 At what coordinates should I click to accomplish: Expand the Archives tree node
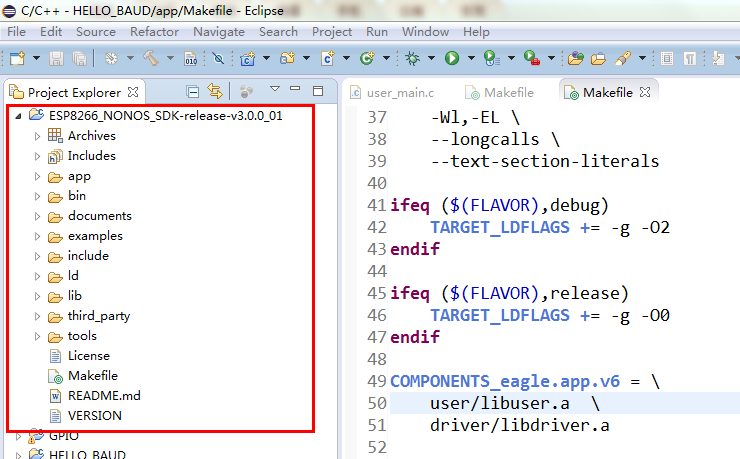click(37, 136)
